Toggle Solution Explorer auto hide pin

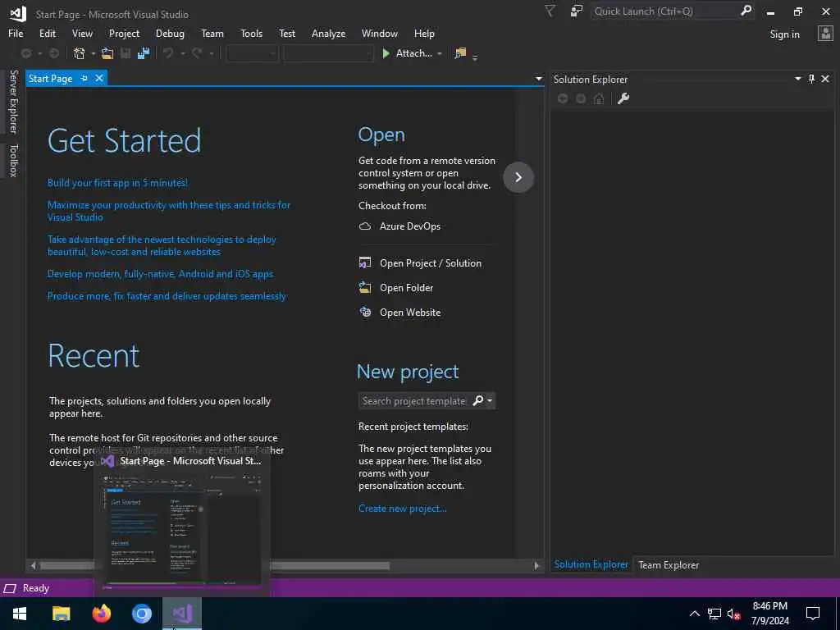click(811, 79)
